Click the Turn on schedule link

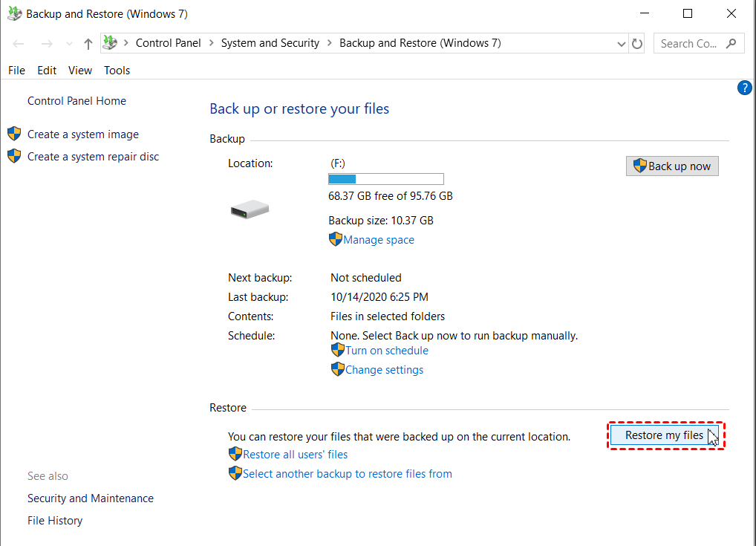coord(386,351)
